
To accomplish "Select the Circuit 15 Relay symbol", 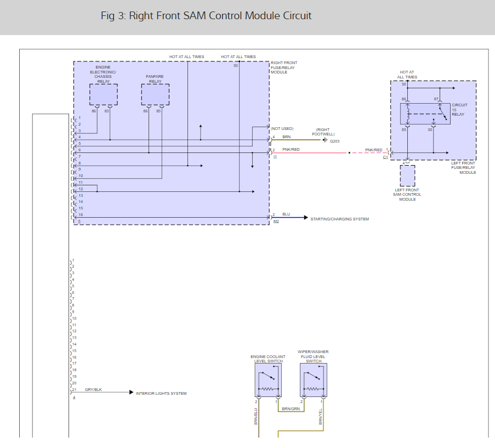I will click(x=425, y=114).
